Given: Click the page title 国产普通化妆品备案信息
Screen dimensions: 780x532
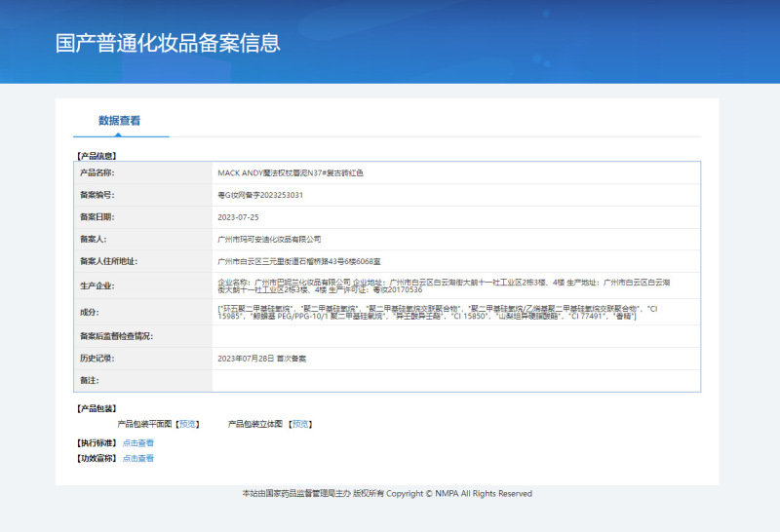Looking at the screenshot, I should coord(168,43).
